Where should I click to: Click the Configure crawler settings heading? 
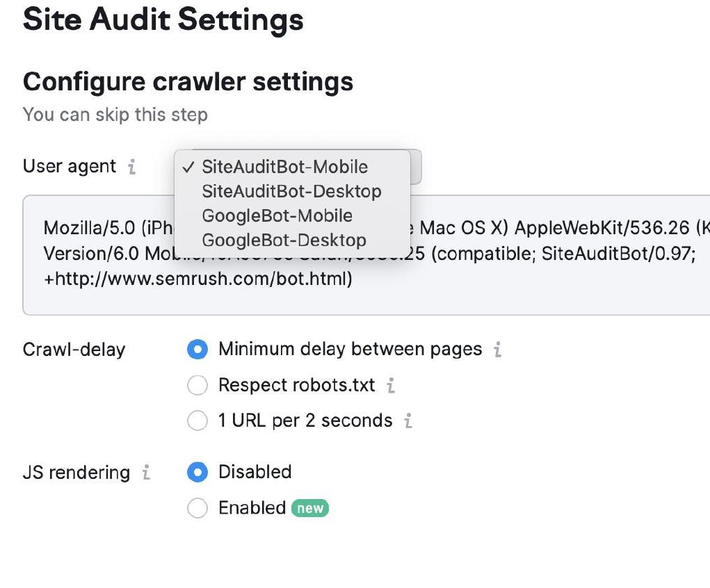click(x=188, y=82)
